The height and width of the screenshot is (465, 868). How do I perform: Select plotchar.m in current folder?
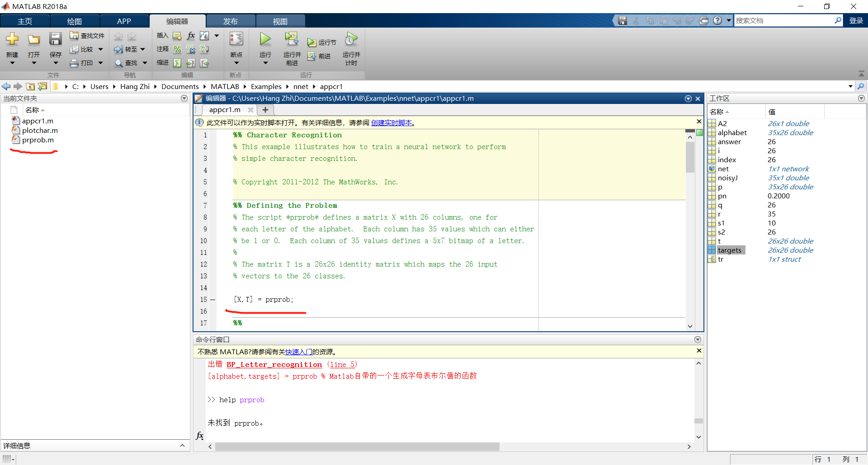click(x=40, y=131)
